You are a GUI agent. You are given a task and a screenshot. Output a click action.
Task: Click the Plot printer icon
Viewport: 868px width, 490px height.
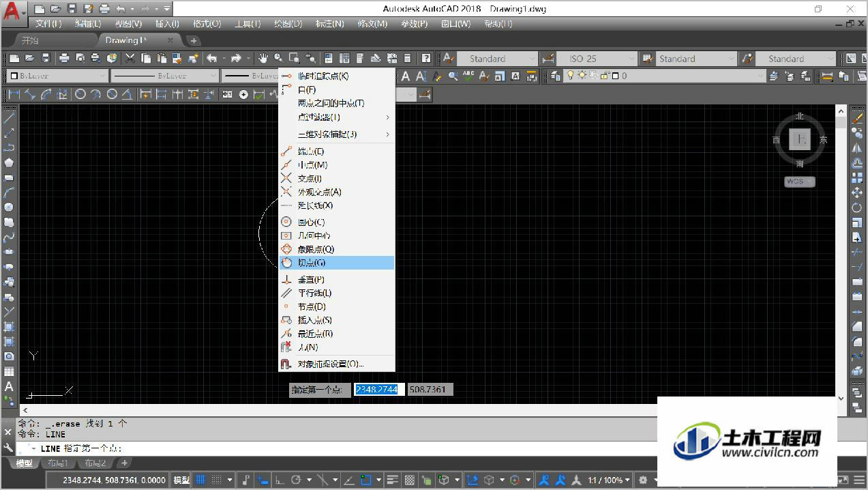pos(64,59)
